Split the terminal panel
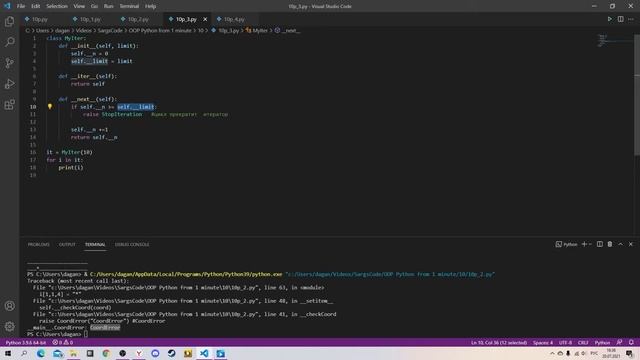 pyautogui.click(x=600, y=244)
